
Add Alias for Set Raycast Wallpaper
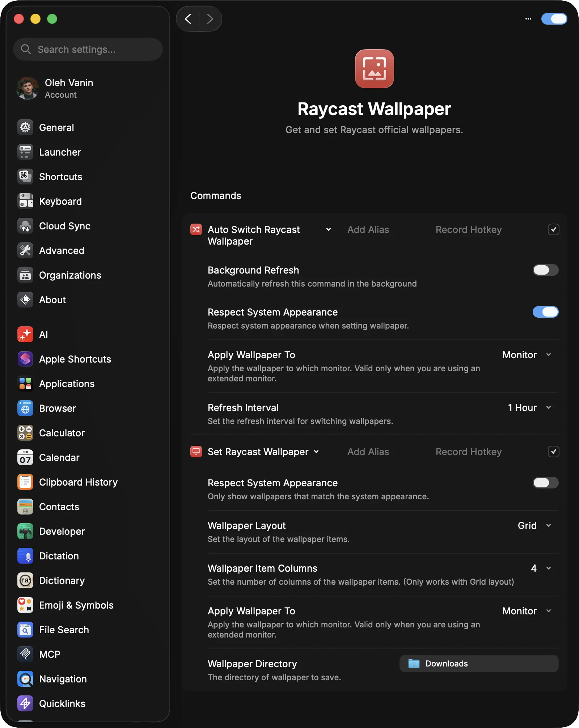[368, 452]
